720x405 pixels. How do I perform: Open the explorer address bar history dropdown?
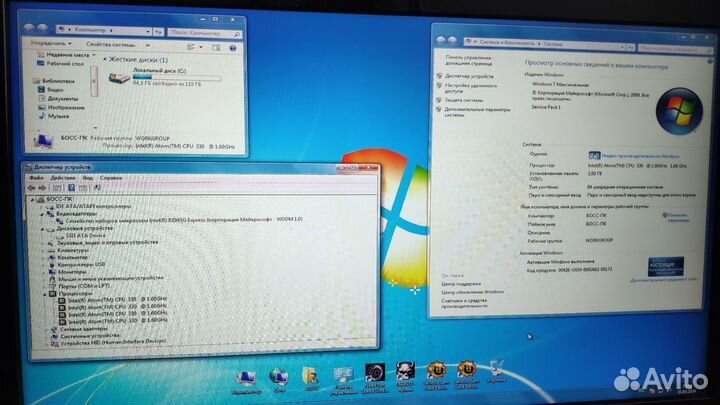coord(148,31)
